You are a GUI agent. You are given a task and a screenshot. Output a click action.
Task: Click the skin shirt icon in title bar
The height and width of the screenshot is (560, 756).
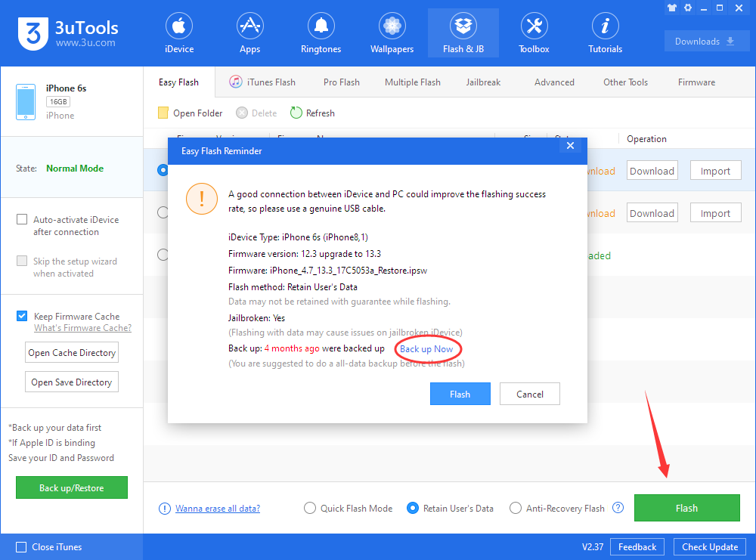672,8
